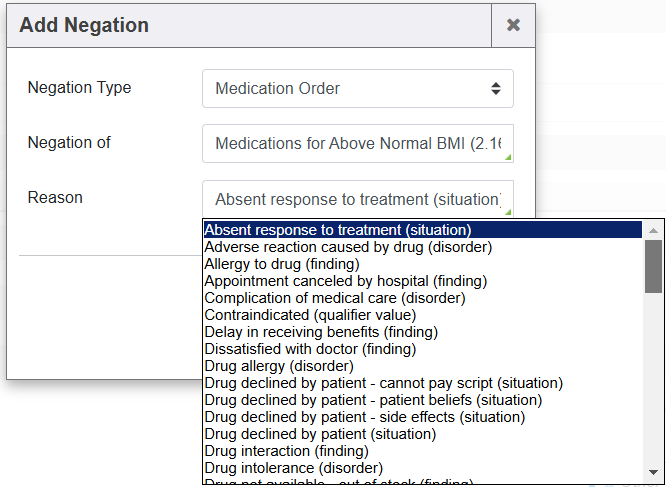This screenshot has width=666, height=487.
Task: Expand the Reason dropdown field
Action: click(x=357, y=199)
